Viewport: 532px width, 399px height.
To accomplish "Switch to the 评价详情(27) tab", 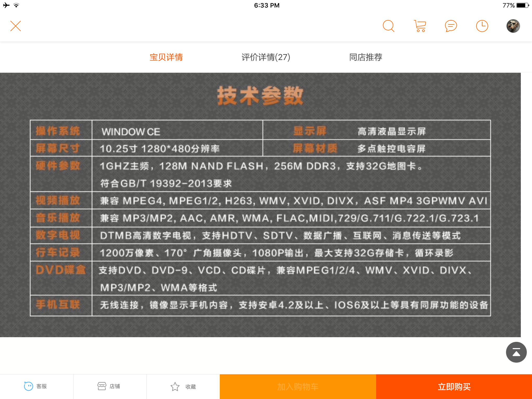I will click(266, 57).
